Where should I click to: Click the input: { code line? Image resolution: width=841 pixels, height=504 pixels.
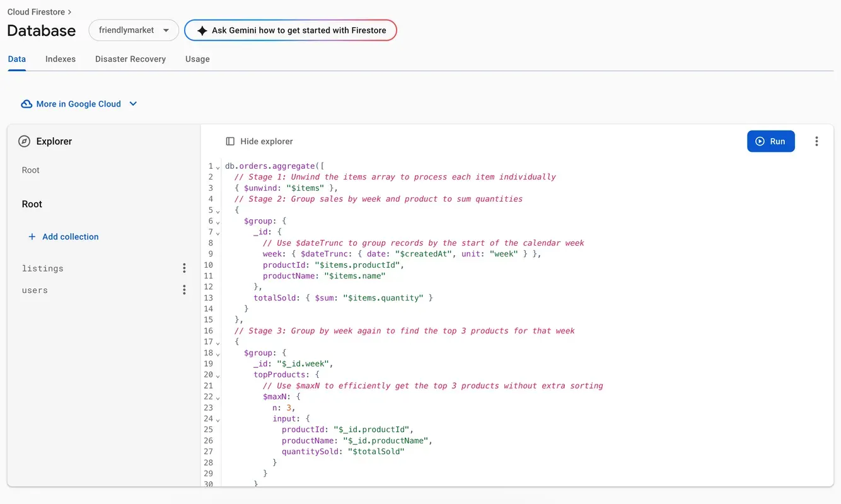[291, 418]
